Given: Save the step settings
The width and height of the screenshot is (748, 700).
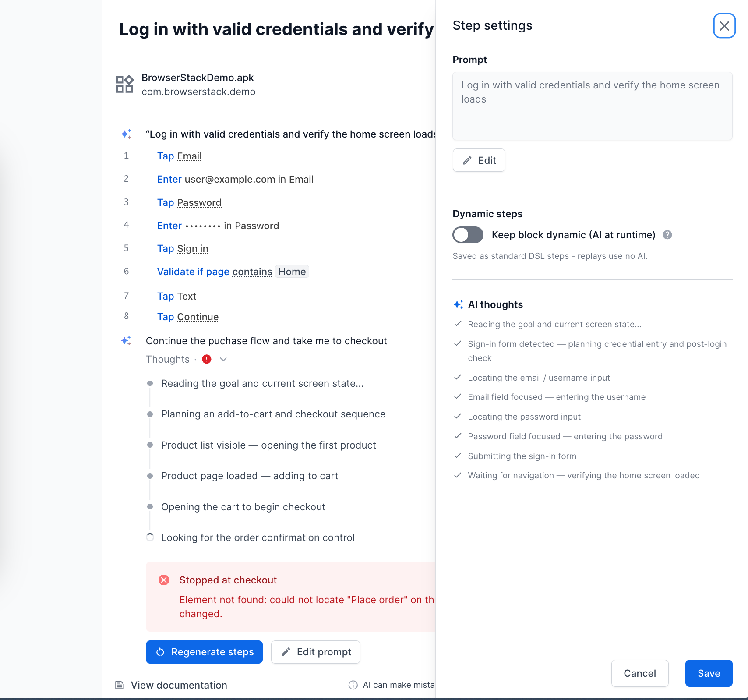Looking at the screenshot, I should [x=709, y=673].
